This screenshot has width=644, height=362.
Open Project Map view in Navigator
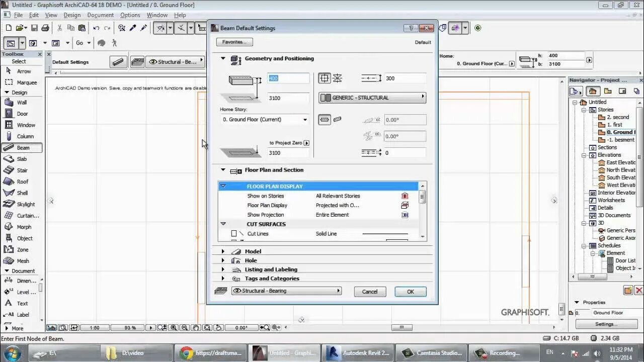(593, 91)
